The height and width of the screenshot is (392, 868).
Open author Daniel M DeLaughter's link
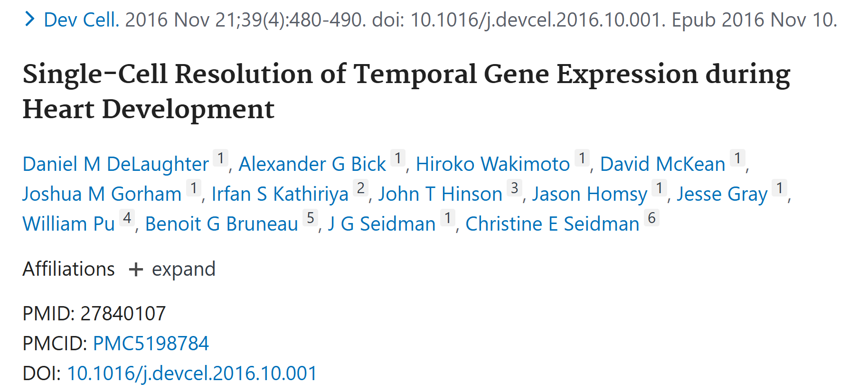coord(115,164)
